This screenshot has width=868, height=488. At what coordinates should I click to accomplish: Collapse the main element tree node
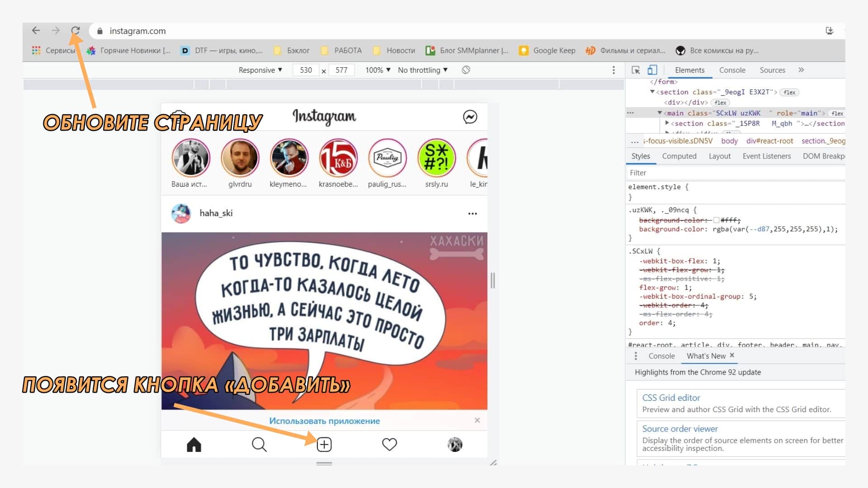tap(660, 113)
